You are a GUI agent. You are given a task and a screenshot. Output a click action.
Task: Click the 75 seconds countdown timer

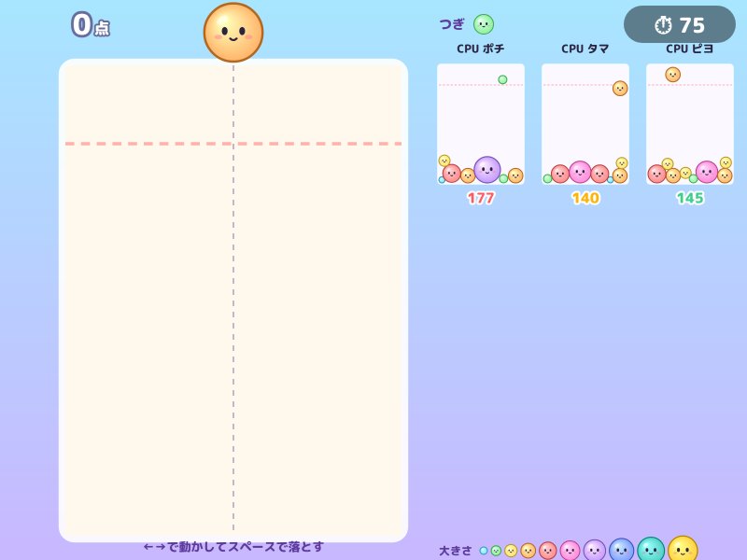click(680, 25)
